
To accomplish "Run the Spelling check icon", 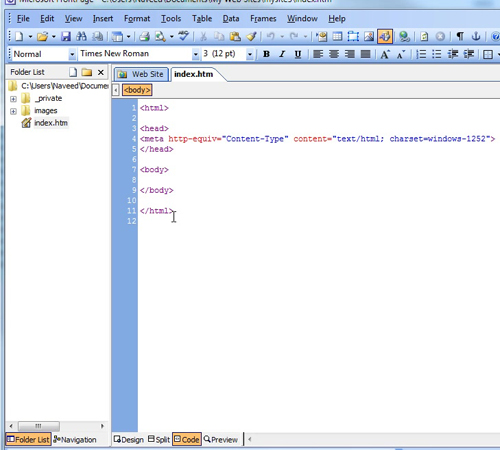I will (183, 36).
